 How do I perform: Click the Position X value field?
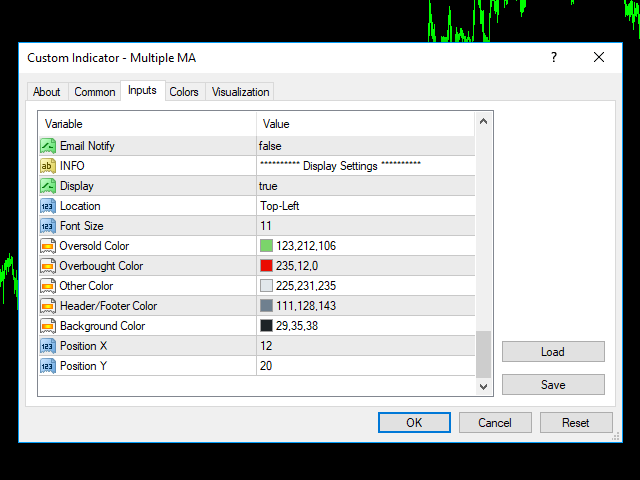click(364, 346)
